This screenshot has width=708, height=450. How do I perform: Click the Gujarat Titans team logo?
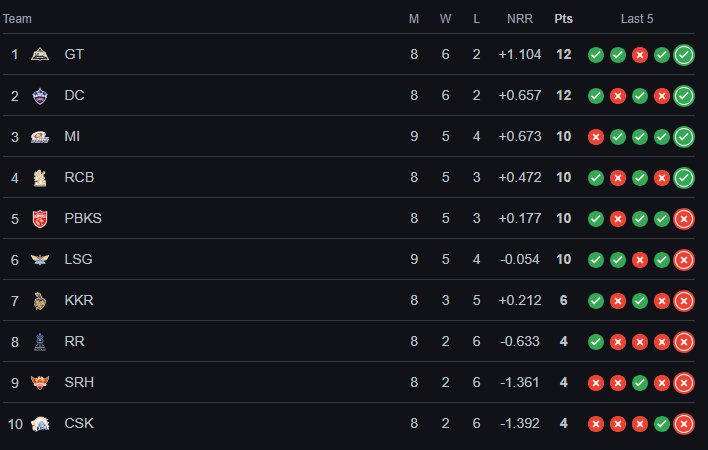tap(40, 54)
